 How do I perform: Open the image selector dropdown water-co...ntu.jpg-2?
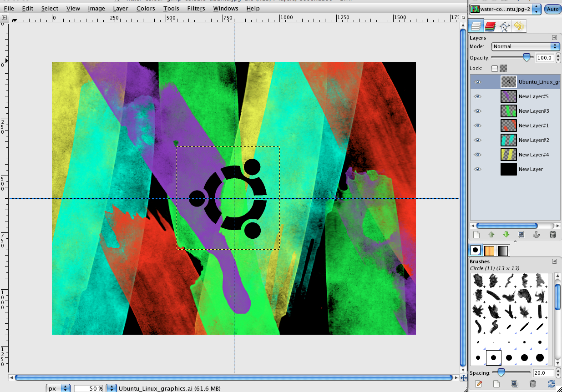[x=506, y=9]
